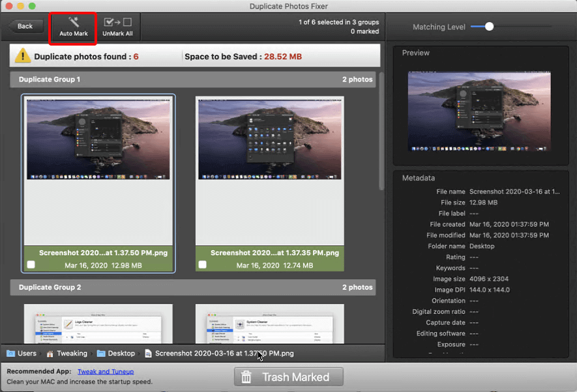This screenshot has height=392, width=577.
Task: Open the Tweak and Tuneup link
Action: (106, 371)
